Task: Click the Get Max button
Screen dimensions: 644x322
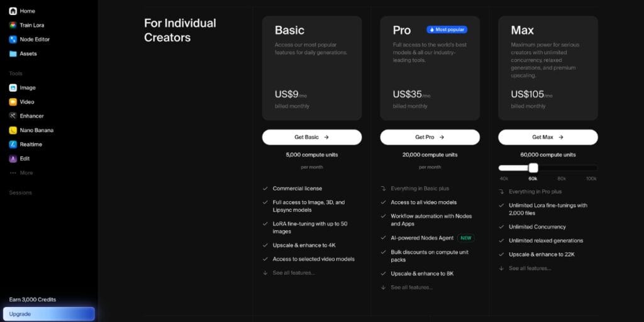Action: [x=548, y=137]
